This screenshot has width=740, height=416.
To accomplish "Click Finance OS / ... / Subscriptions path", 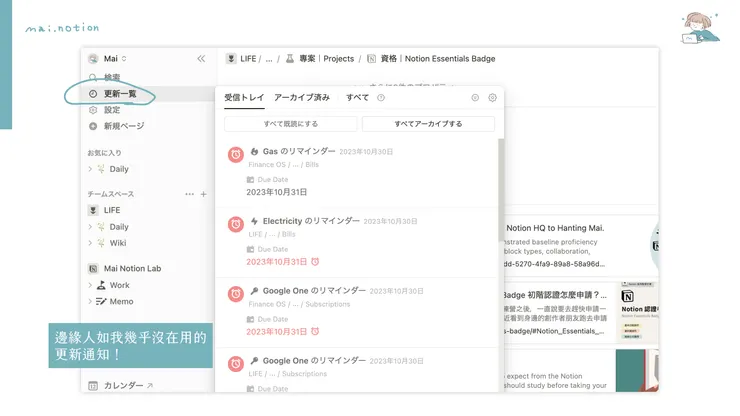I will (x=299, y=304).
